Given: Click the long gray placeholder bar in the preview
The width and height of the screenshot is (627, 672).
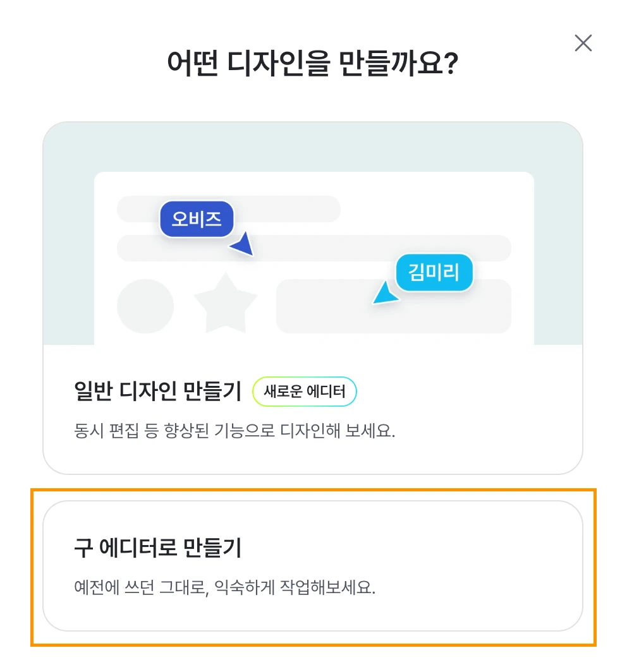Looking at the screenshot, I should pyautogui.click(x=379, y=248).
